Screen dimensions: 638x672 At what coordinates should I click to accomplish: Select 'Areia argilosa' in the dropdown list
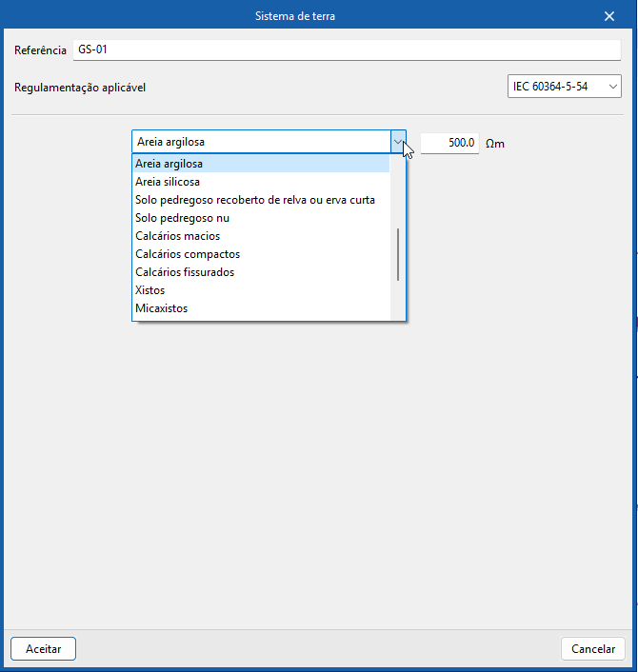tap(261, 164)
